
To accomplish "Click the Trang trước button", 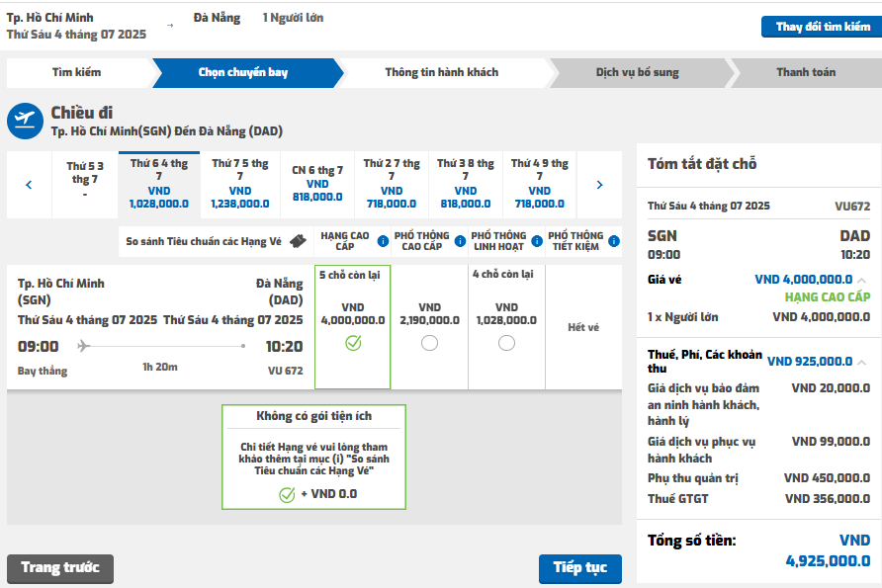I will click(60, 569).
